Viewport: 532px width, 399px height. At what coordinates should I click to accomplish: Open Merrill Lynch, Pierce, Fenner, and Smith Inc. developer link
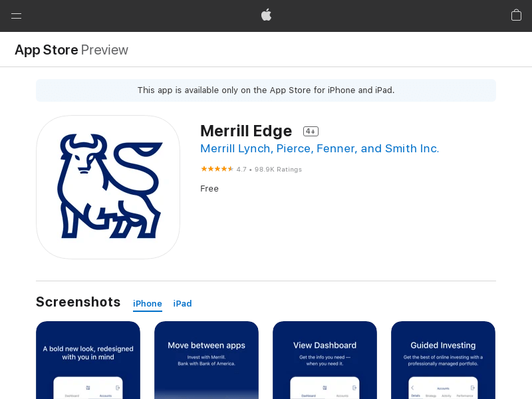320,148
